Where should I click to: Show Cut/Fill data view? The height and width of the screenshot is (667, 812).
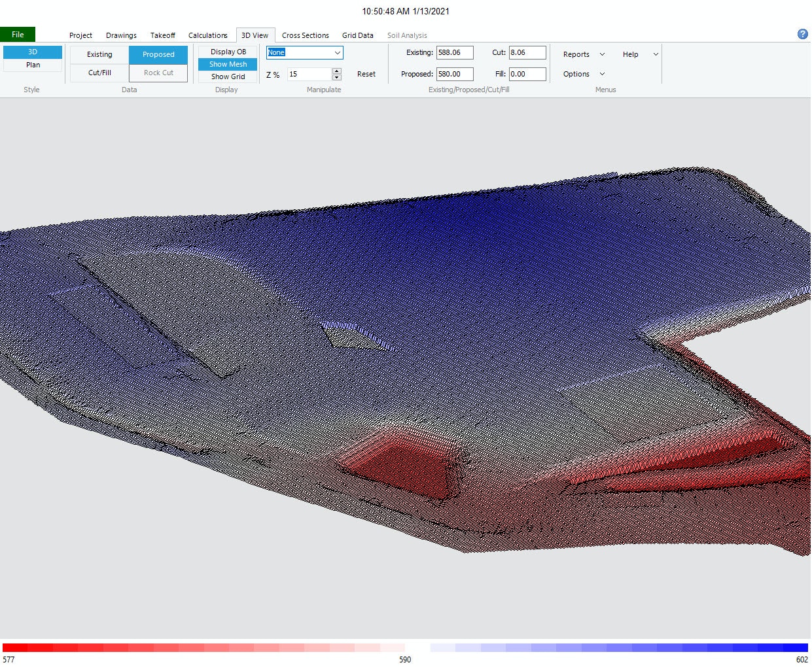[99, 73]
